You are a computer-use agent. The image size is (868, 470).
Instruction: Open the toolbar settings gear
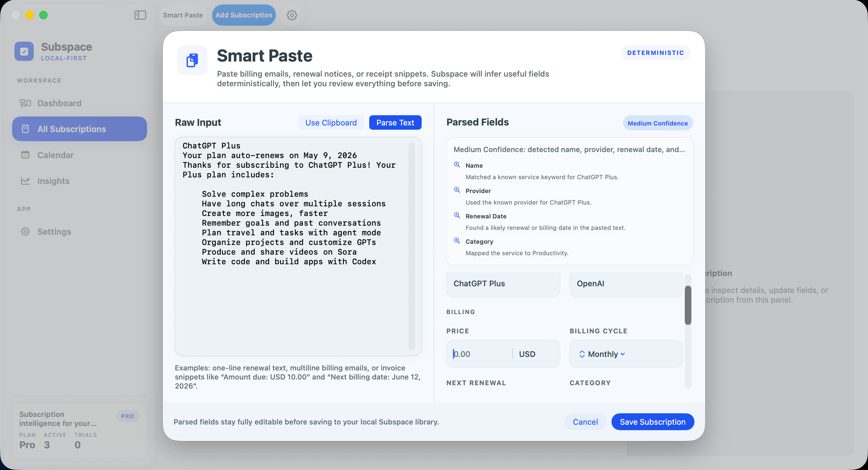click(x=292, y=15)
